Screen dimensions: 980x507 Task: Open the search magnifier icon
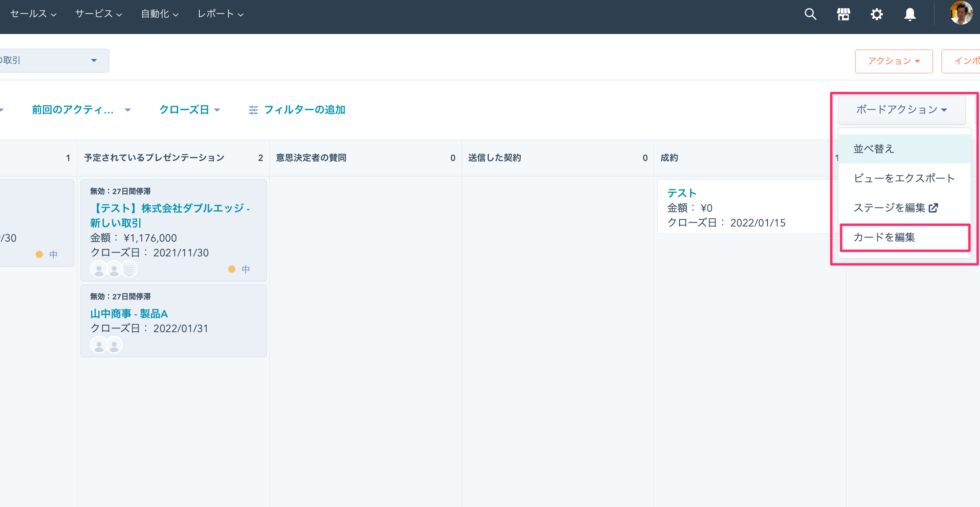coord(811,14)
